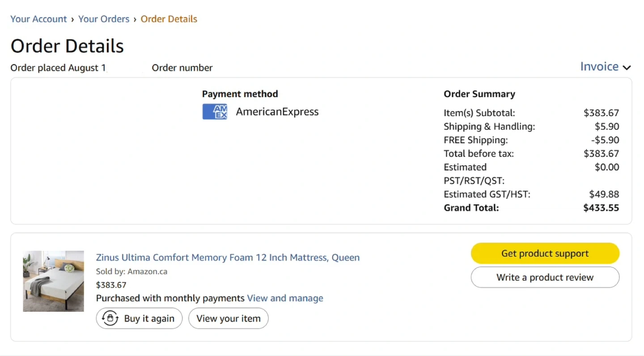Click the View your item button
Screen dimensions: 644x356
click(228, 318)
